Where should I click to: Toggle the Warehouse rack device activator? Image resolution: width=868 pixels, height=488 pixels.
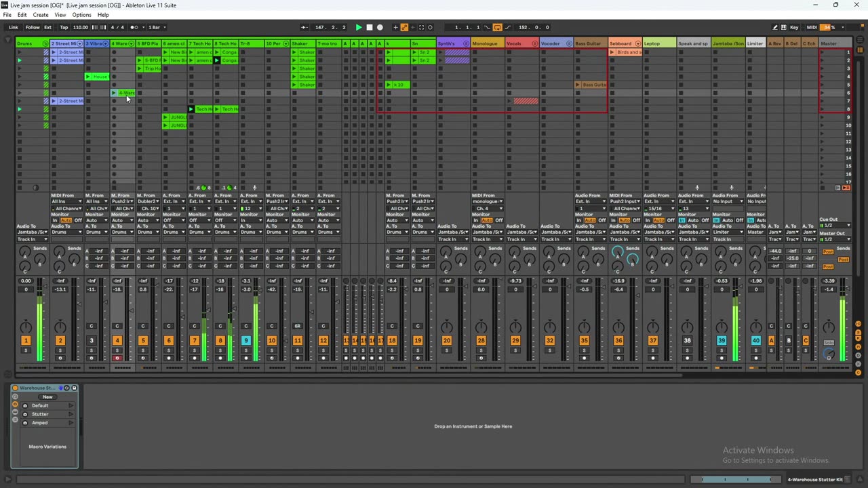[15, 388]
